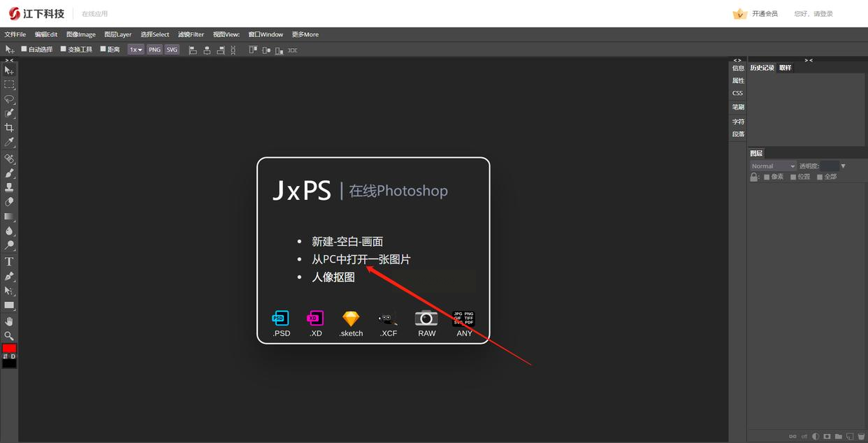Screen dimensions: 868x443
Task: Click the PNG export button
Action: (154, 50)
